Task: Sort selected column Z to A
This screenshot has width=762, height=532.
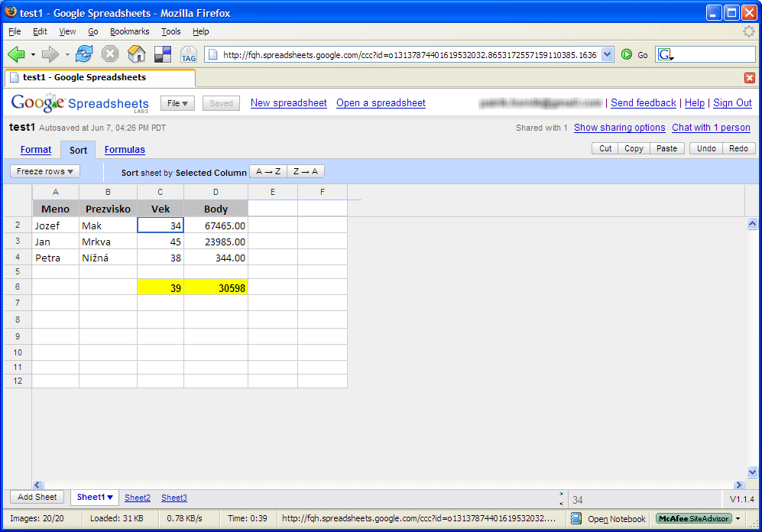Action: click(306, 171)
